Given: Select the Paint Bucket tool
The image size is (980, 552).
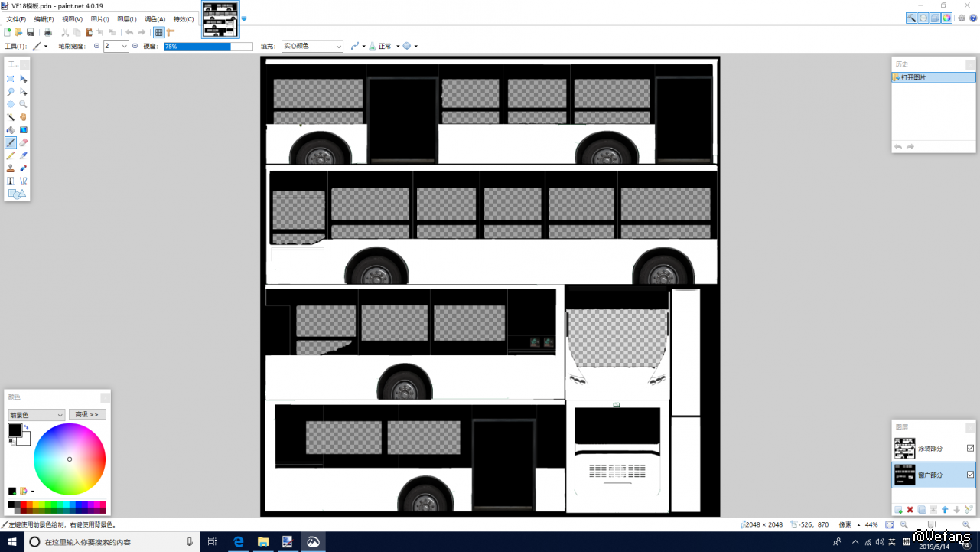Looking at the screenshot, I should coord(11,130).
